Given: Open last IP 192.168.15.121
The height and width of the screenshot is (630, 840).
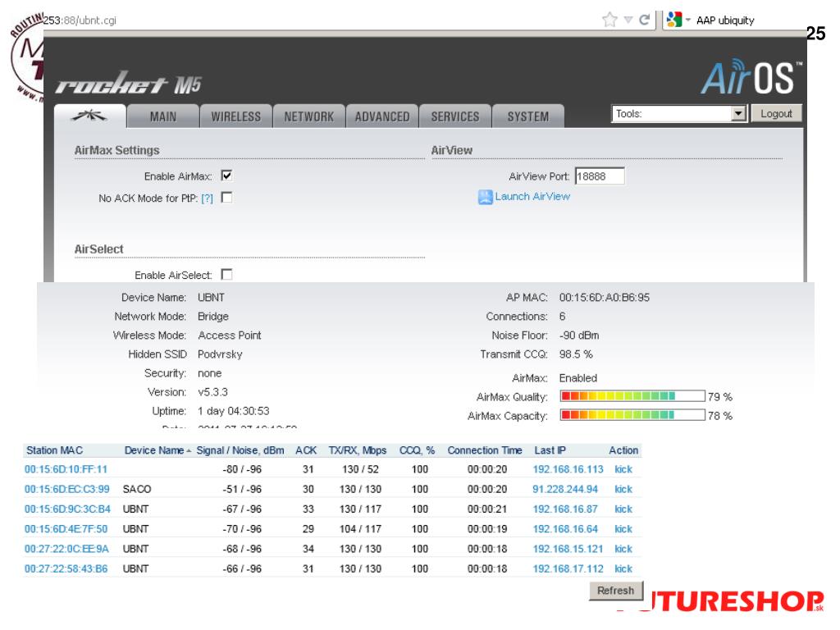Looking at the screenshot, I should [568, 549].
